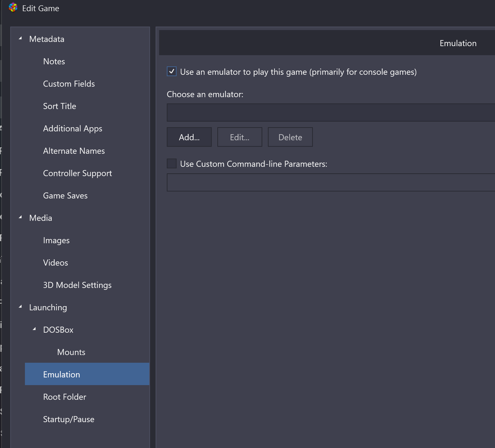495x448 pixels.
Task: Open DOSBox settings page
Action: pyautogui.click(x=58, y=330)
